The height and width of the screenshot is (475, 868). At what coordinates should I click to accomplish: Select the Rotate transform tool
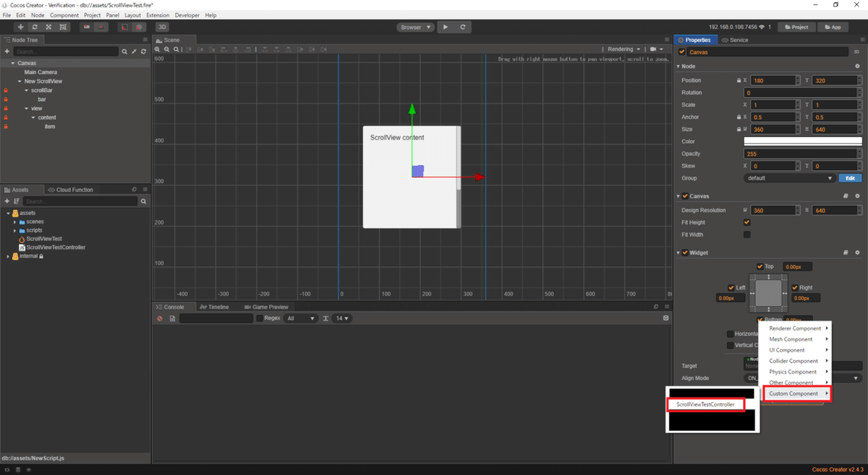tap(35, 27)
